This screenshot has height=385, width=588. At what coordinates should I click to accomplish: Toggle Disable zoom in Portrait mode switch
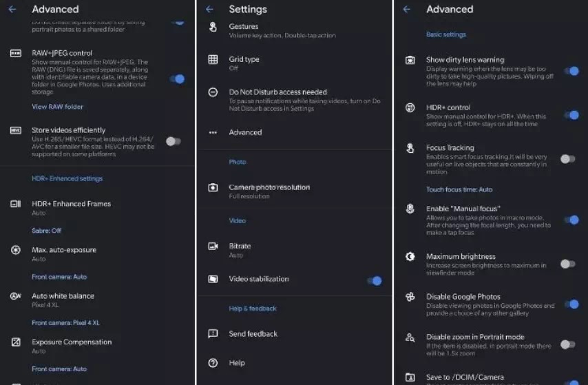pyautogui.click(x=568, y=344)
